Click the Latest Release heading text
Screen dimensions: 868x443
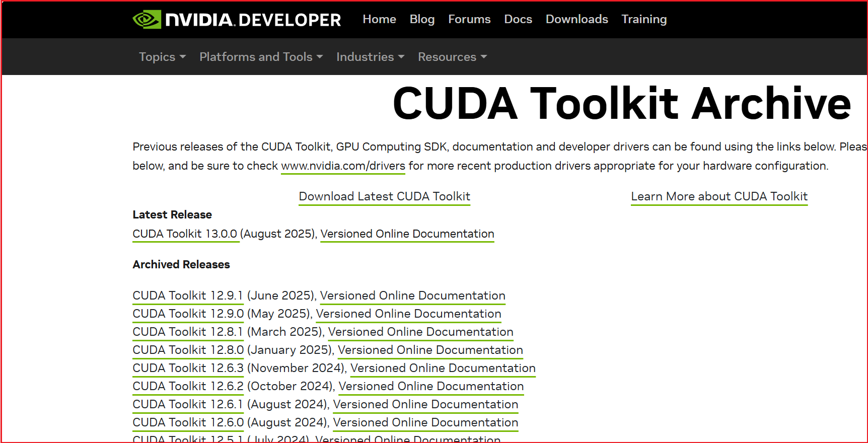point(172,215)
